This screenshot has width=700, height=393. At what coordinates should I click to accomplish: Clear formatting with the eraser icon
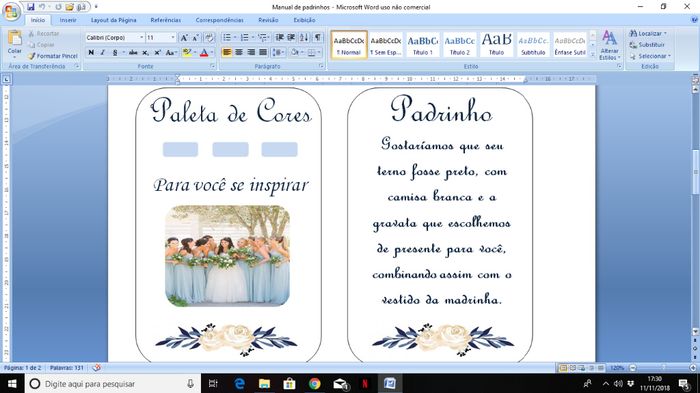[209, 38]
